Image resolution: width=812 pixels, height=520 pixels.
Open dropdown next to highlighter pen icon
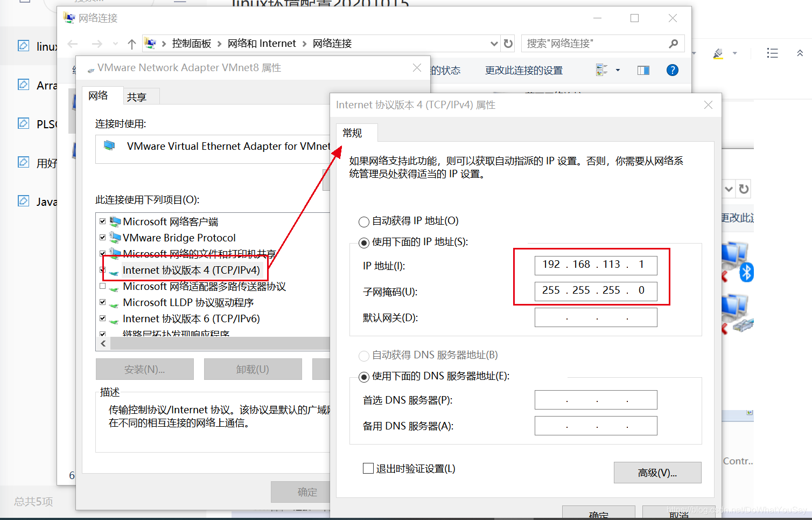734,53
